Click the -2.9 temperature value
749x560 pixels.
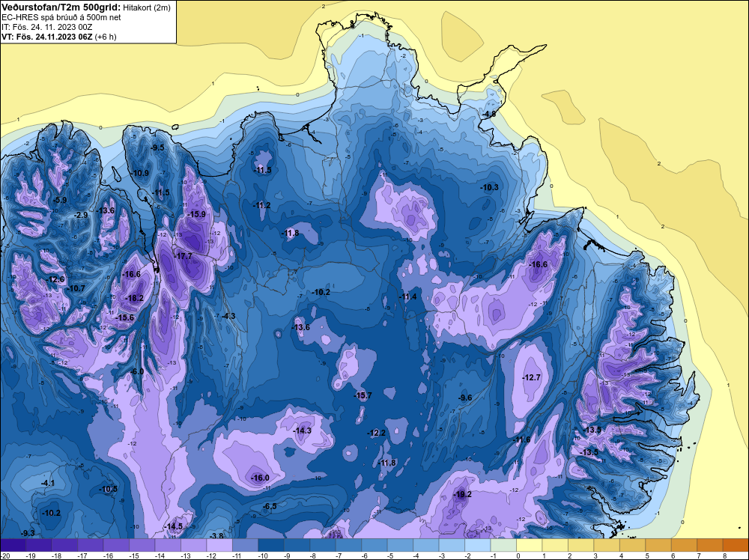coord(81,215)
